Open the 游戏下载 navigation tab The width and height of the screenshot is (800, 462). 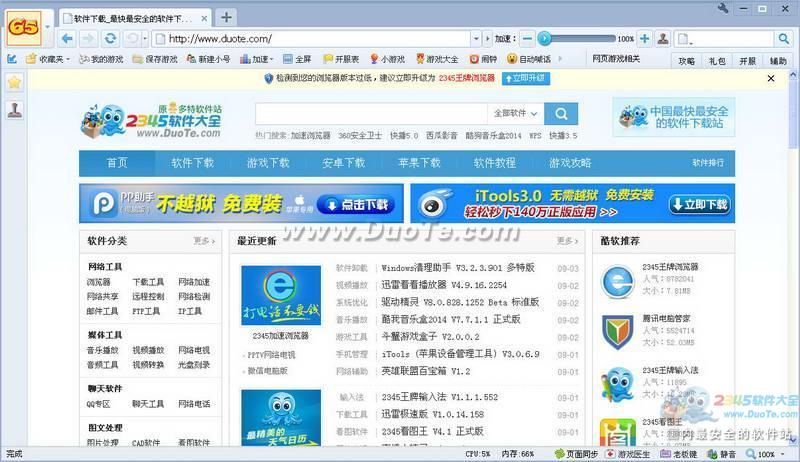[x=268, y=163]
